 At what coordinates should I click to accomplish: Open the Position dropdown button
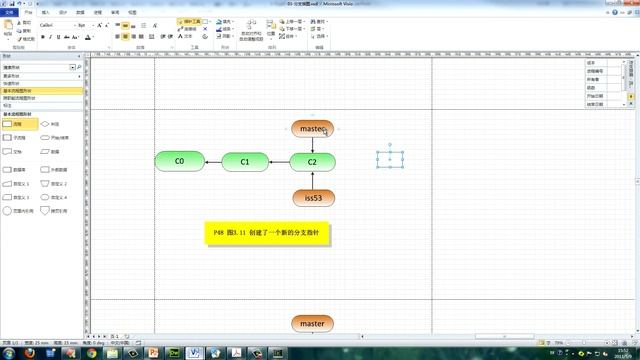271,30
